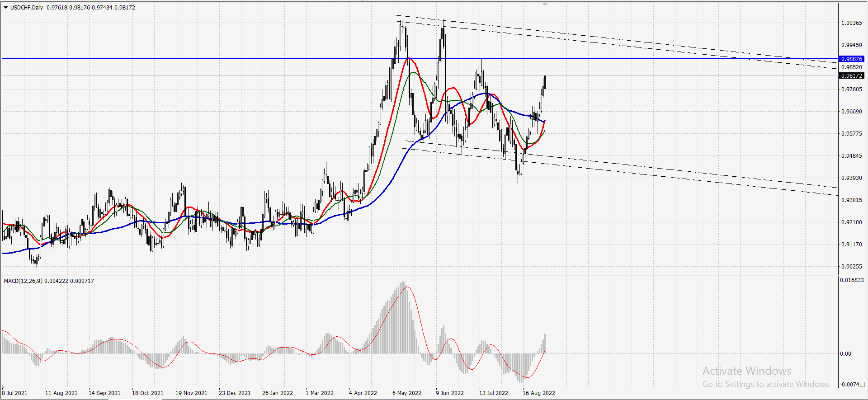The height and width of the screenshot is (400, 868).
Task: Click the '1 Mar 2022' date label
Action: [320, 393]
